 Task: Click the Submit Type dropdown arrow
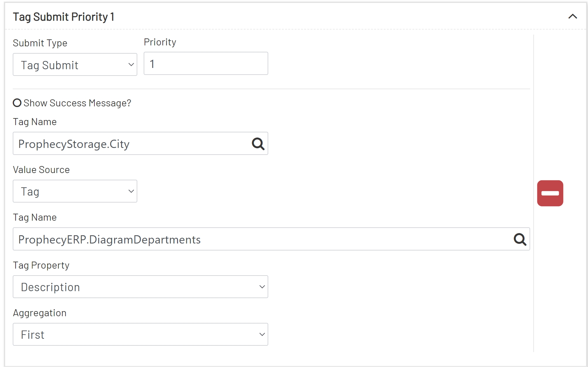131,64
